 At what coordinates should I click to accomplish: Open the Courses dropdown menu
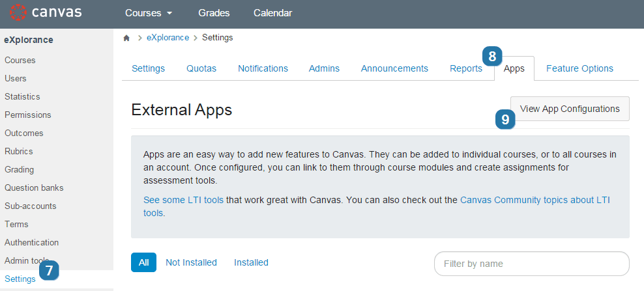149,13
